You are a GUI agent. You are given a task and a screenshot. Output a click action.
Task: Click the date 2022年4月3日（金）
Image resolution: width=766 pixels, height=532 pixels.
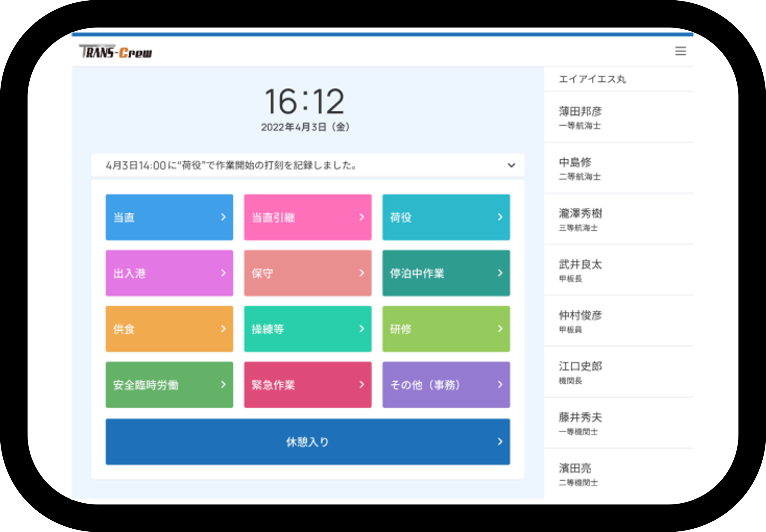(305, 127)
